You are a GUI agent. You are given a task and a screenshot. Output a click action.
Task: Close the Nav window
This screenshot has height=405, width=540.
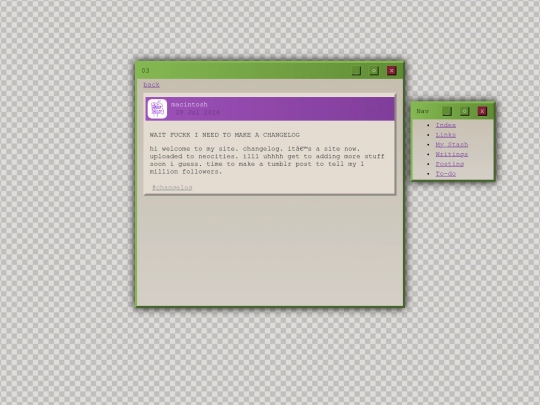coord(482,111)
